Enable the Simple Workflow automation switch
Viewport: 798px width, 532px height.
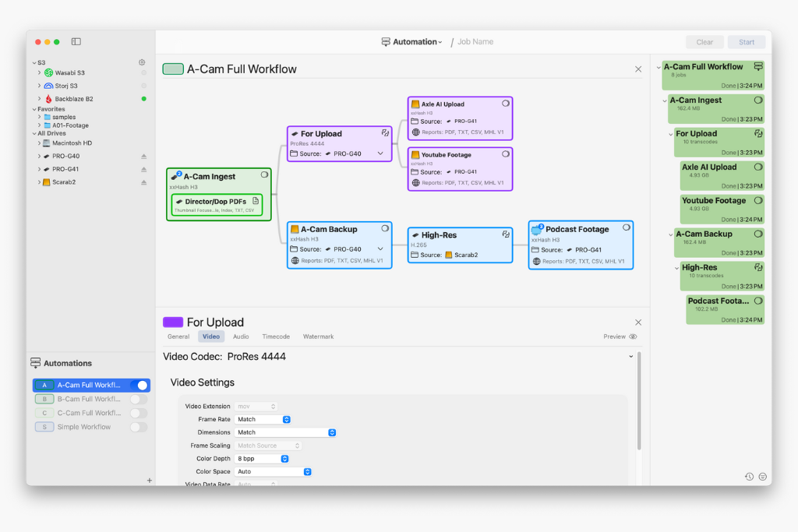coord(139,427)
